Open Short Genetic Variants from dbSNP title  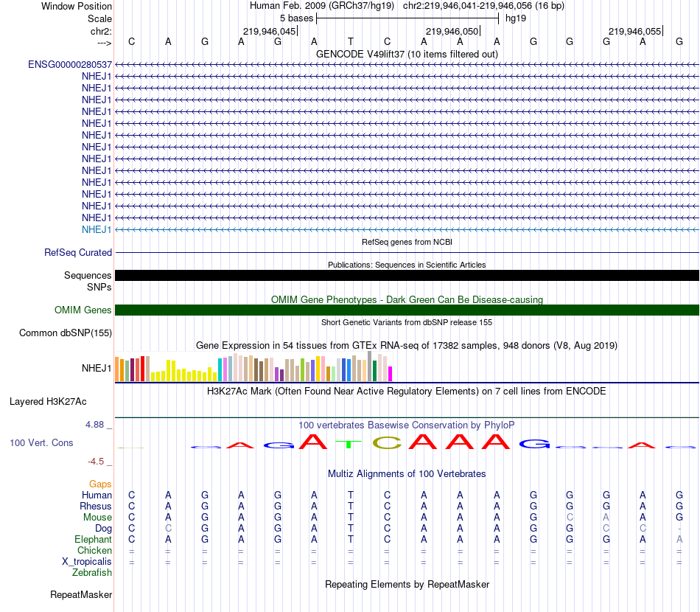(407, 322)
